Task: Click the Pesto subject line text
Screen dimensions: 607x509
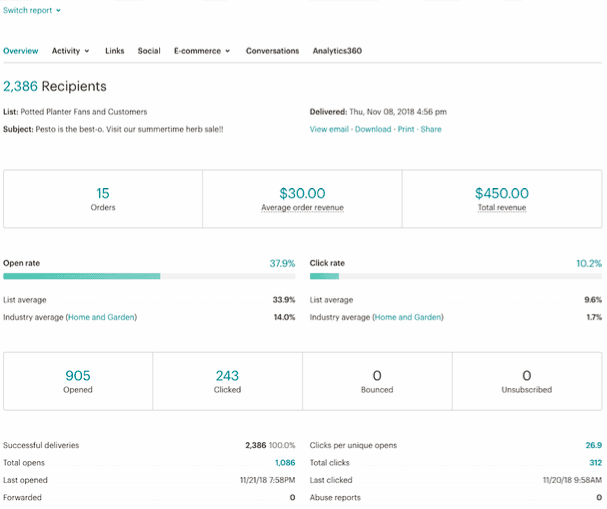Action: [129, 129]
